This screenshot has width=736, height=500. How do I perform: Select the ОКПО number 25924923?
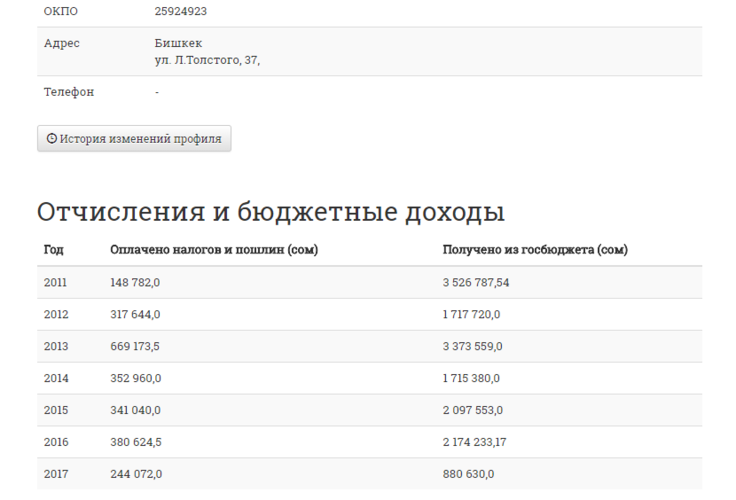pos(181,11)
